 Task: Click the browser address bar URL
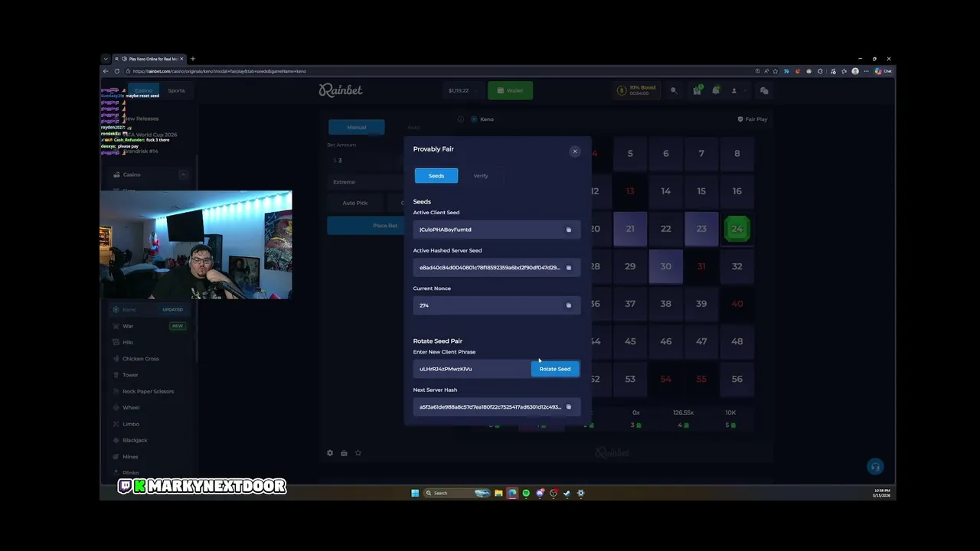(x=220, y=71)
